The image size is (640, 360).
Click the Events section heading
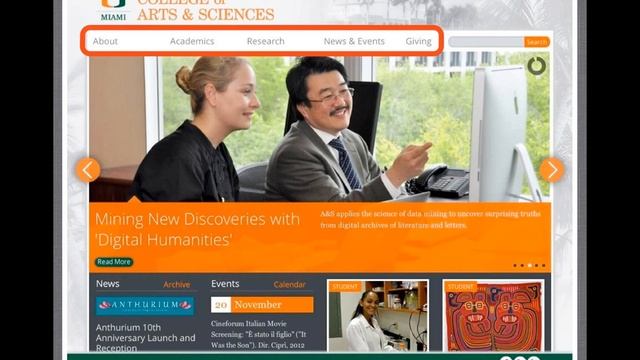coord(225,284)
